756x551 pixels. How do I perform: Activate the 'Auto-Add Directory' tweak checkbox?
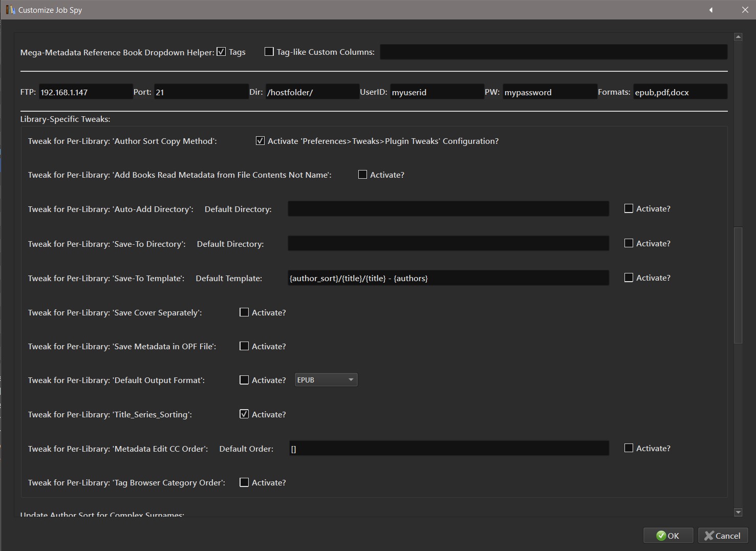[629, 208]
